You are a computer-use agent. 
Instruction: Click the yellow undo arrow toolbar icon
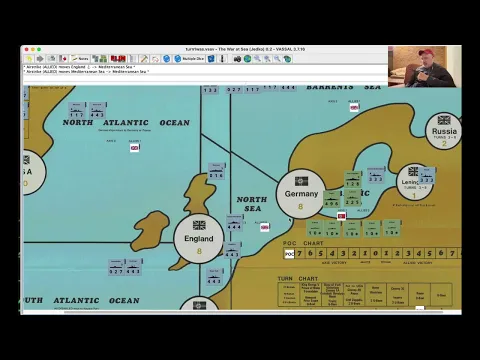coord(29,59)
